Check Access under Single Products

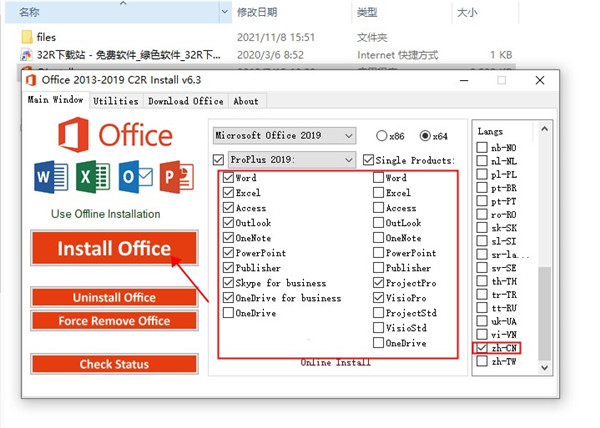coord(378,208)
